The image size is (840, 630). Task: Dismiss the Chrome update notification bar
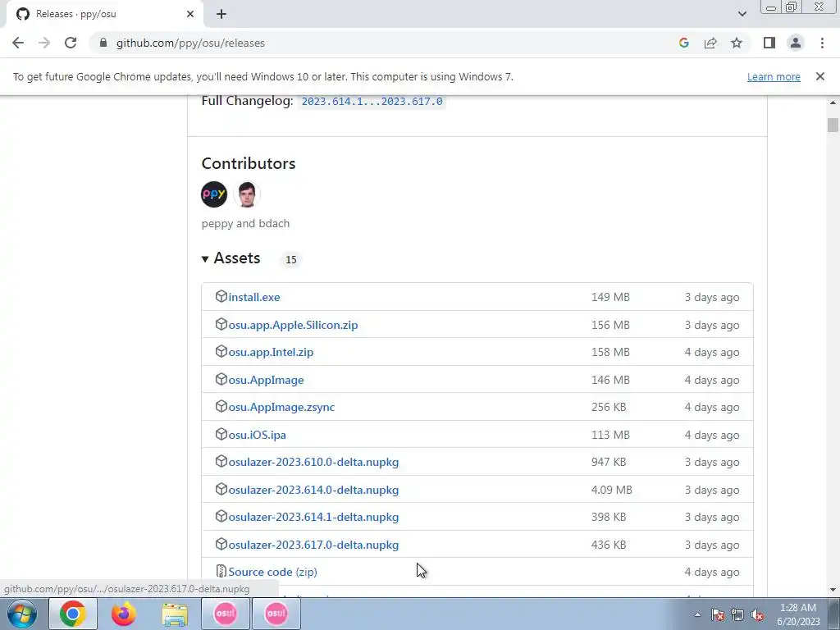tap(819, 76)
